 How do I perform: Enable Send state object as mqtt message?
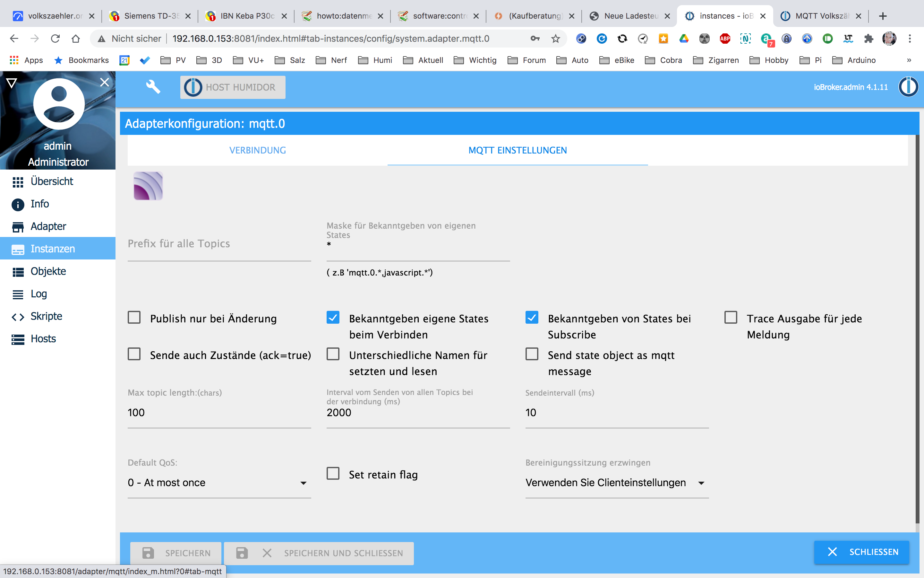click(532, 355)
